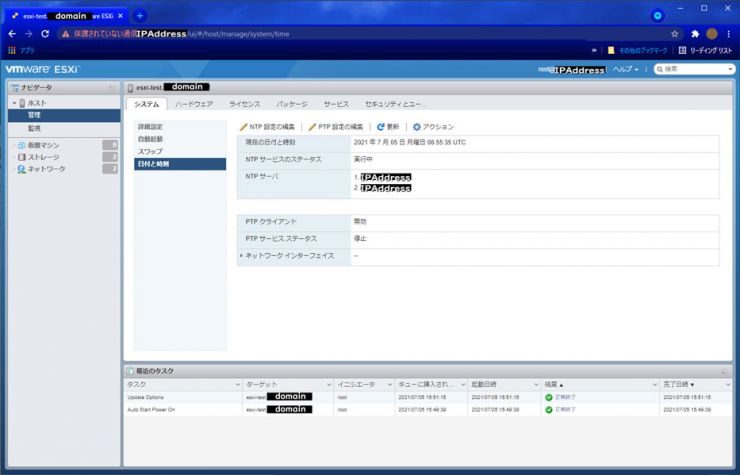
Task: Open the アクション gear menu
Action: click(433, 127)
